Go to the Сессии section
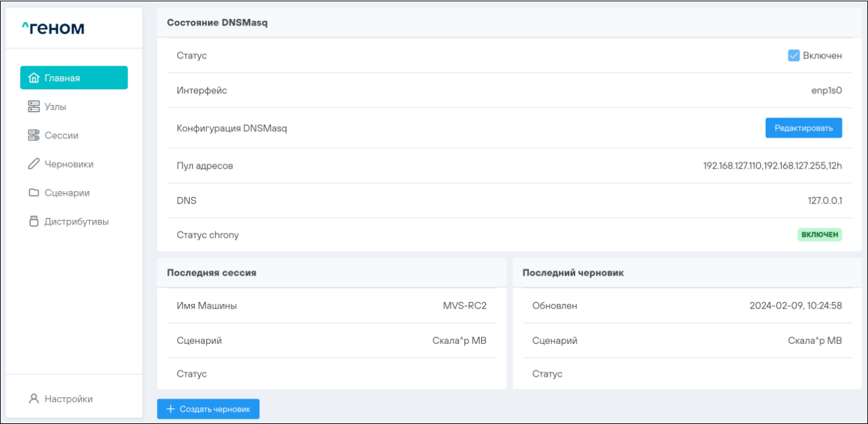Viewport: 868px width, 424px height. pyautogui.click(x=61, y=135)
